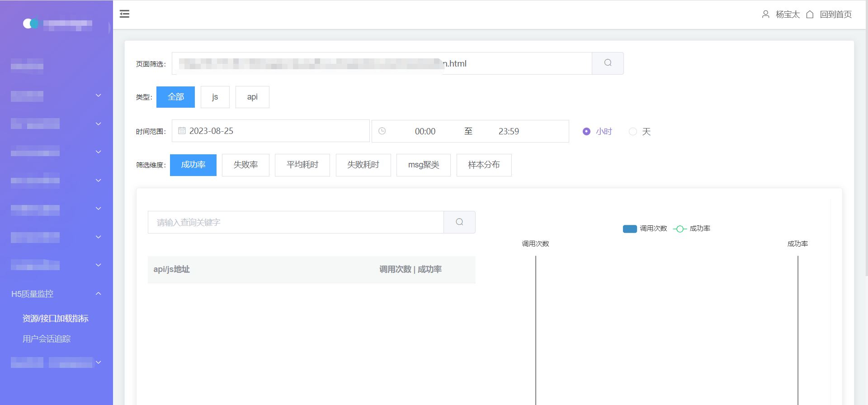Expand the fifth sidebar menu chevron

point(98,208)
